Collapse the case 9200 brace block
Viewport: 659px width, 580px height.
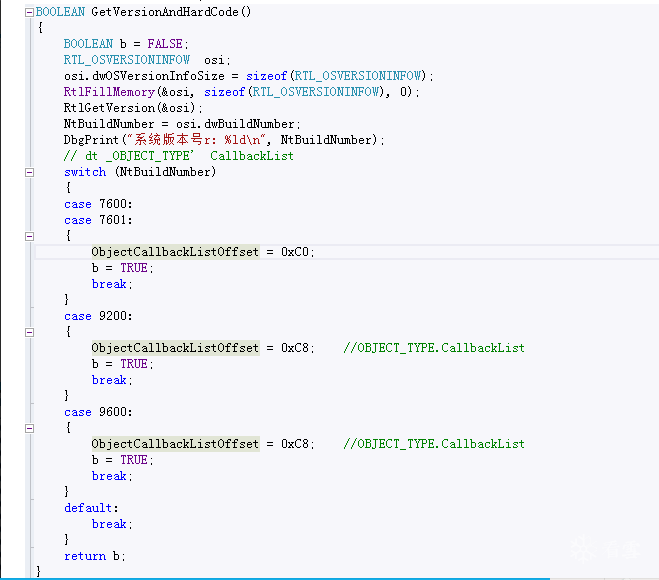(x=29, y=332)
